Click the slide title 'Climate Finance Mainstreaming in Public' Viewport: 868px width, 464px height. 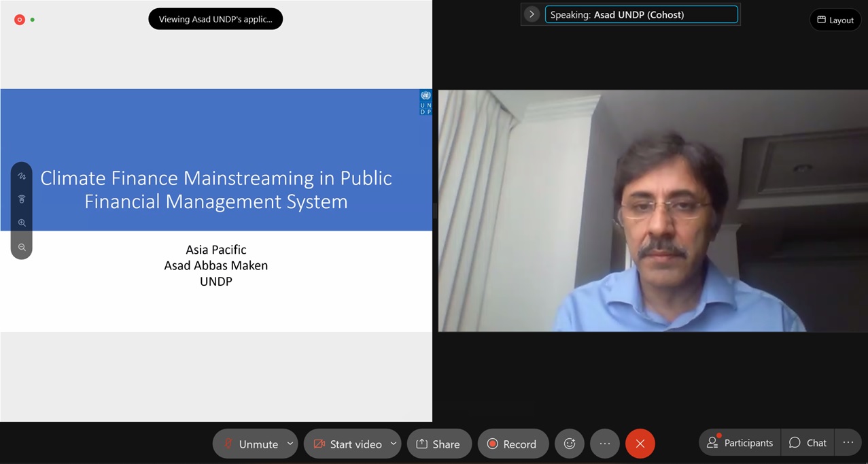pos(216,178)
